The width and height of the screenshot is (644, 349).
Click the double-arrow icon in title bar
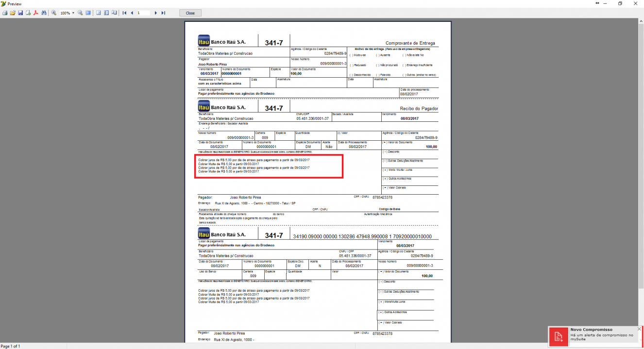[597, 3]
